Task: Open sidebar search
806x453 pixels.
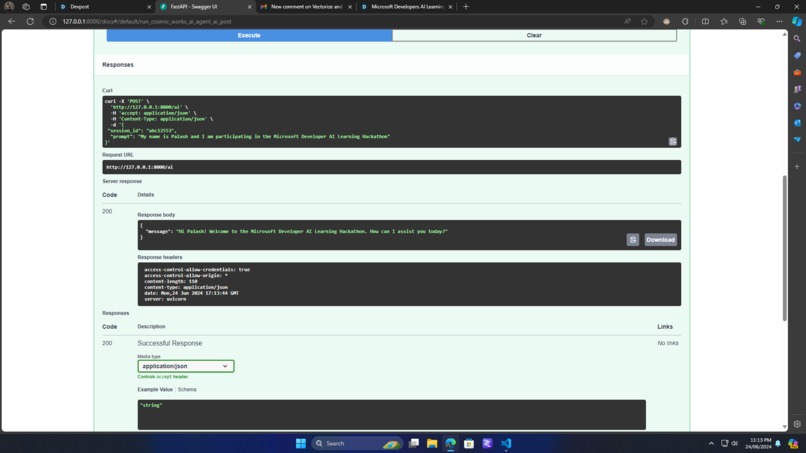Action: coord(797,39)
